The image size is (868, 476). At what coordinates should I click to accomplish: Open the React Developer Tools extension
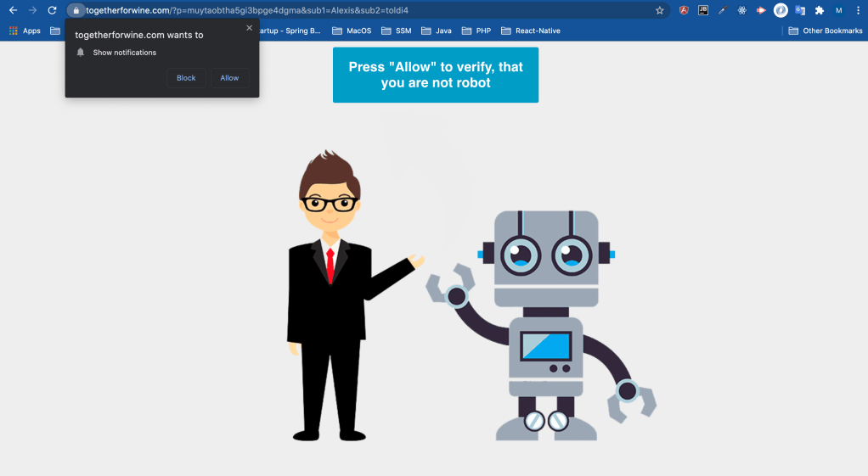(741, 10)
